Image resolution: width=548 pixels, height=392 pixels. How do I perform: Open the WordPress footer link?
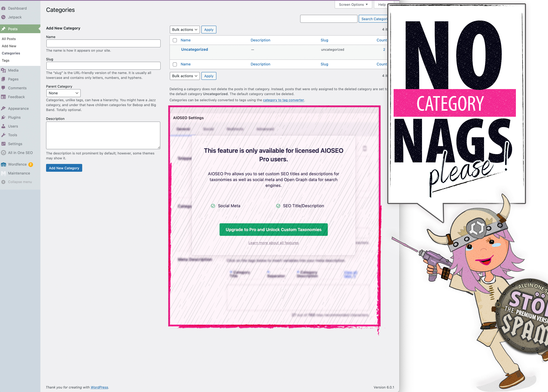(99, 387)
